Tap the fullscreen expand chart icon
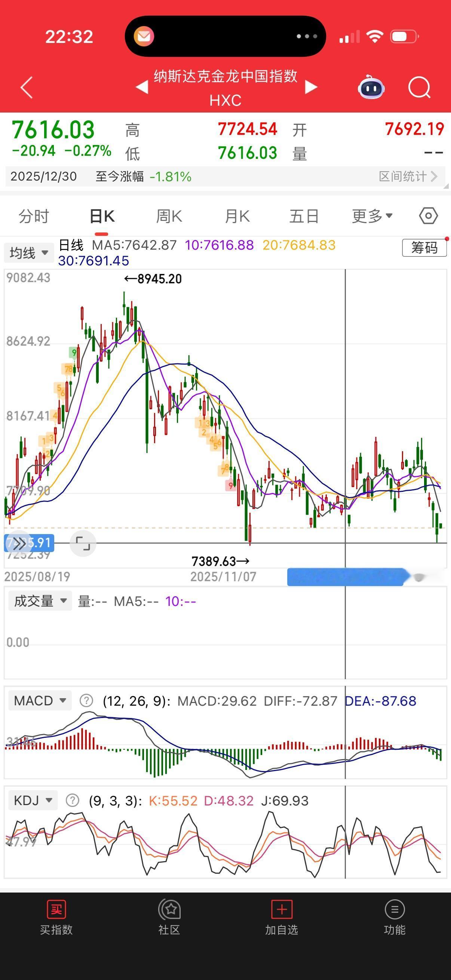The height and width of the screenshot is (980, 451). (83, 543)
